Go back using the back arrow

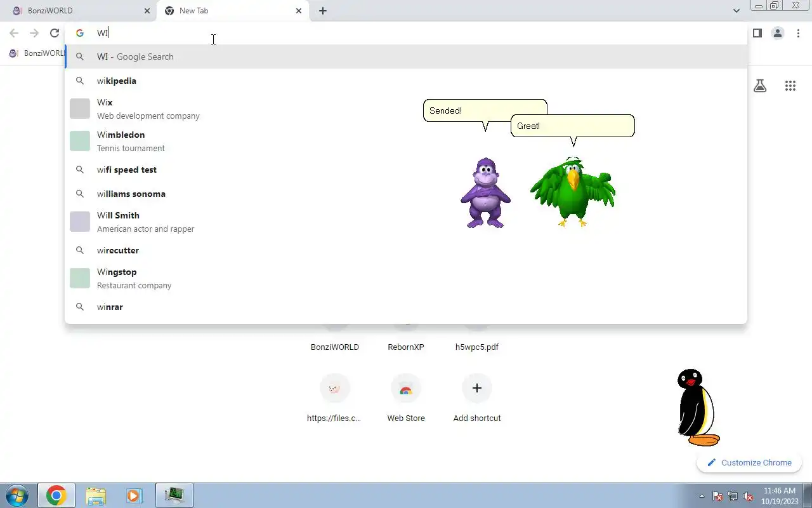(x=14, y=33)
